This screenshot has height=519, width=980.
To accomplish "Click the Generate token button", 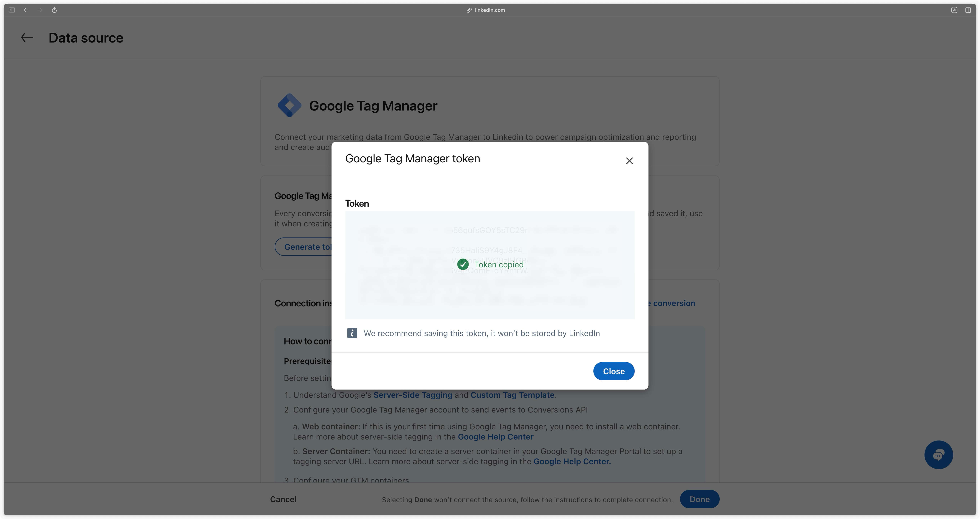I will [x=304, y=247].
